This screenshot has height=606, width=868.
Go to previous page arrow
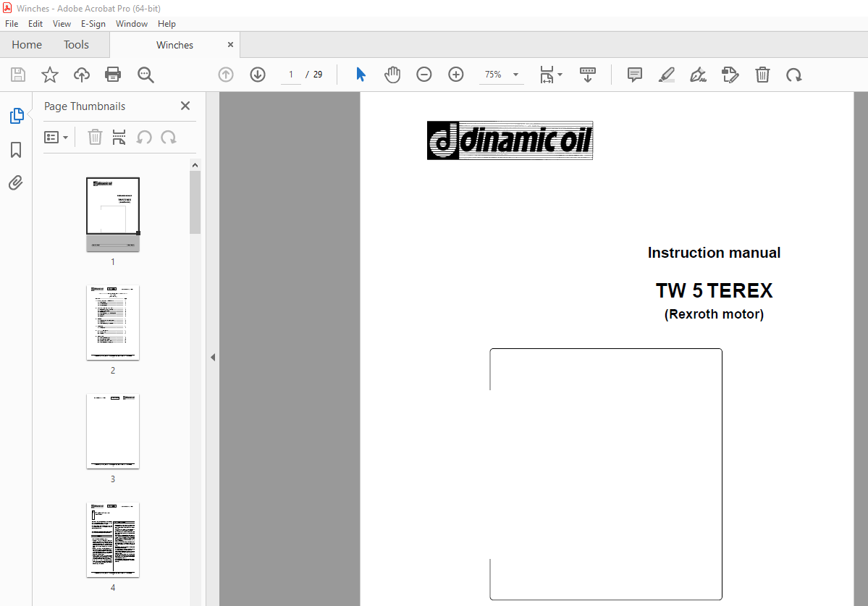tap(226, 75)
